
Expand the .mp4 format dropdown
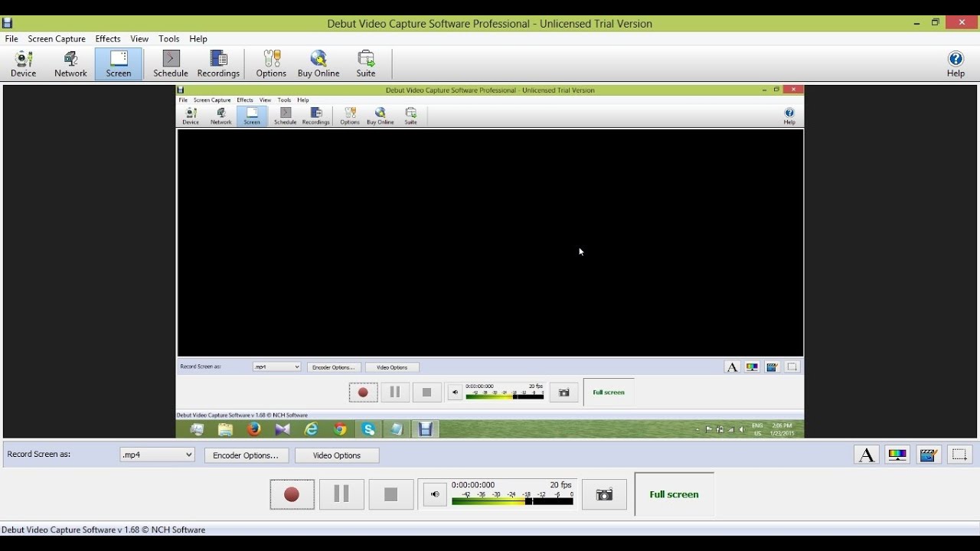157,455
